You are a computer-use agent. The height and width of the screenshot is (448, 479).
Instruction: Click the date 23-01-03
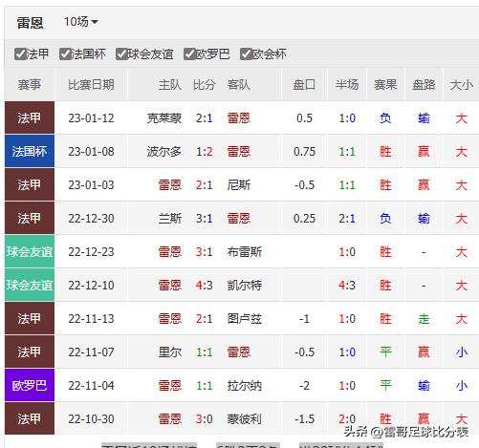[91, 185]
